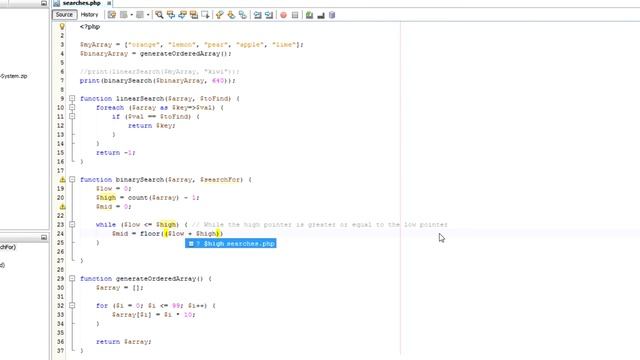Open the Back navigation dropdown arrow
The image size is (640, 360).
pos(131,15)
